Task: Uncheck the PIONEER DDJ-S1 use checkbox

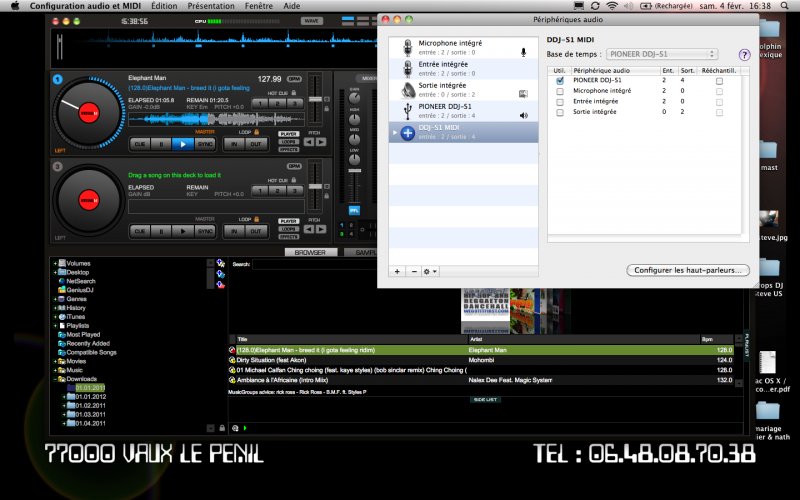Action: coord(560,80)
